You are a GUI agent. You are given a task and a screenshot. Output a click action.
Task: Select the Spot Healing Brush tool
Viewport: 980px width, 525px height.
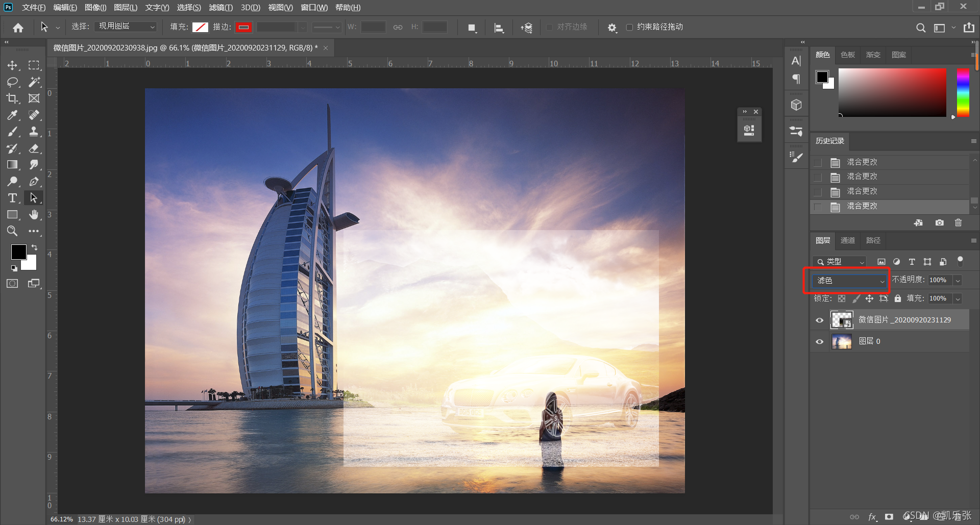pos(34,115)
